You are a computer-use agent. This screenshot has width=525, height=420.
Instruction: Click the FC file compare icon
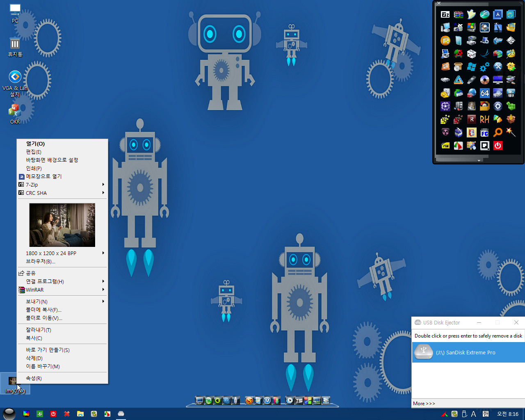click(x=485, y=132)
